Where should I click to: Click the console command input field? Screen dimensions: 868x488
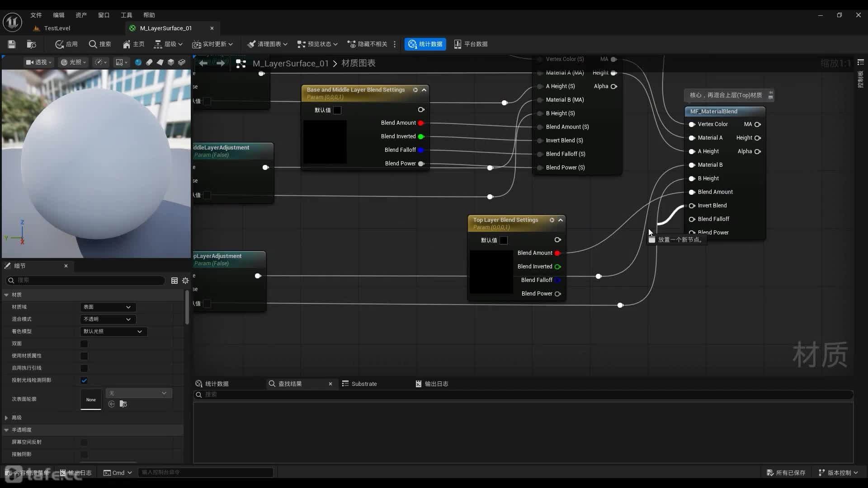point(206,472)
